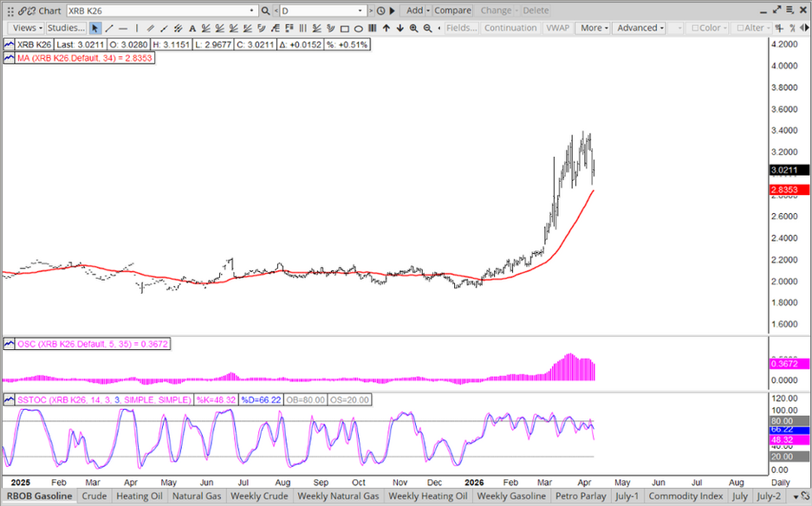812x506 pixels.
Task: Toggle the Color checkbox
Action: 696,28
